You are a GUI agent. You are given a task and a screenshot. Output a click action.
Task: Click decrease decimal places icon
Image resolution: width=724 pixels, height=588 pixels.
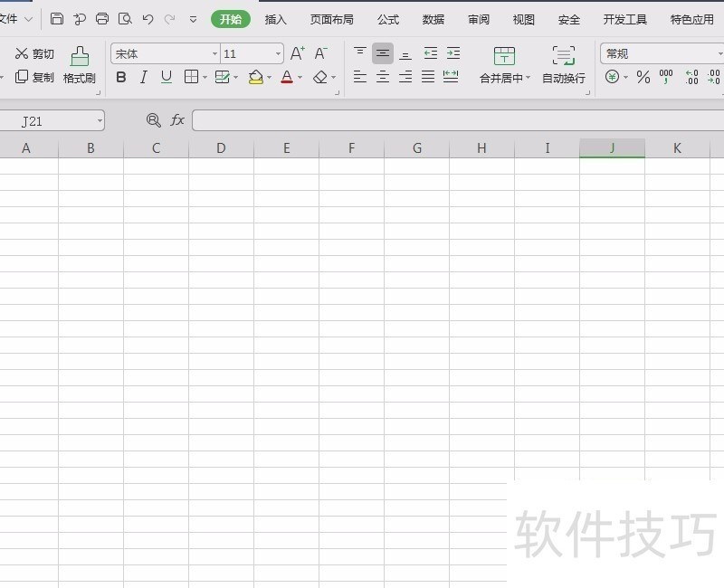(x=714, y=77)
